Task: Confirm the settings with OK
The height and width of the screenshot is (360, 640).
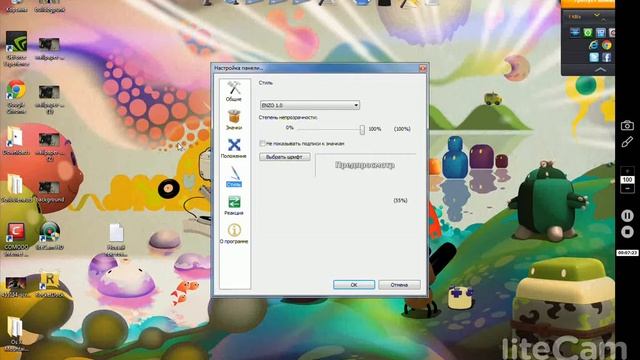Action: tap(354, 285)
